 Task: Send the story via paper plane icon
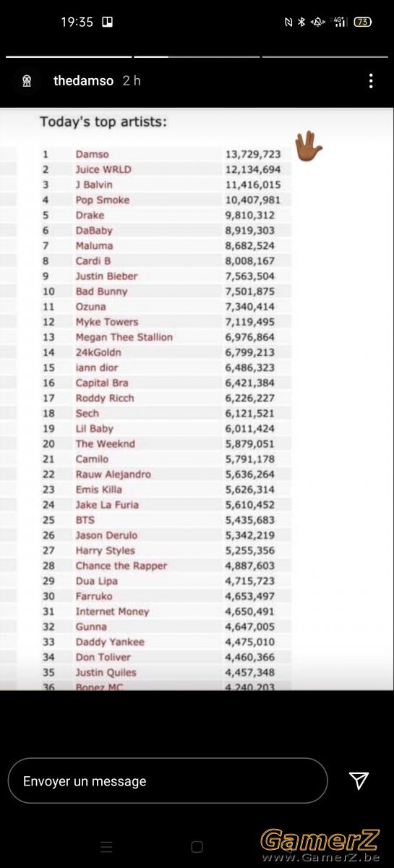coord(359,780)
